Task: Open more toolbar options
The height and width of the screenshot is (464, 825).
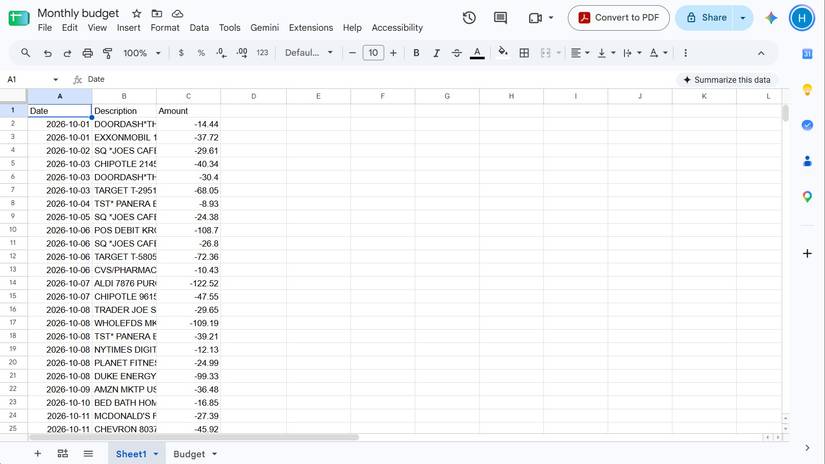Action: point(685,53)
